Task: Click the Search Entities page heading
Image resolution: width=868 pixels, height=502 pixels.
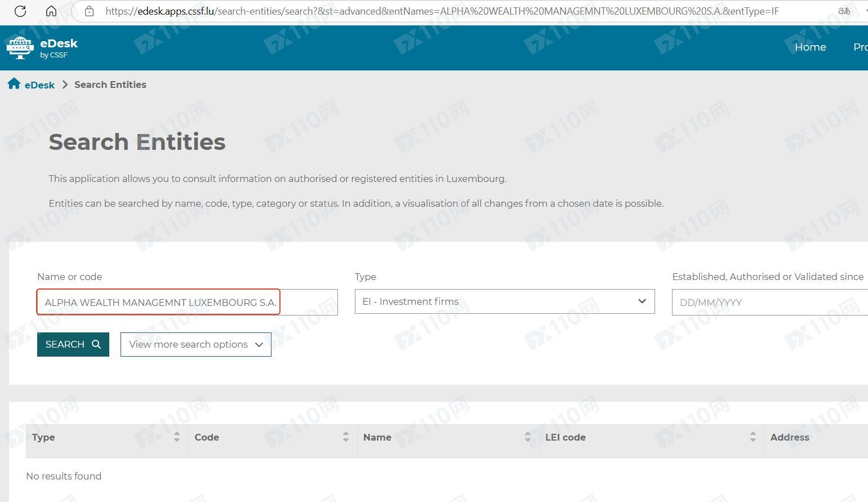Action: pyautogui.click(x=137, y=142)
